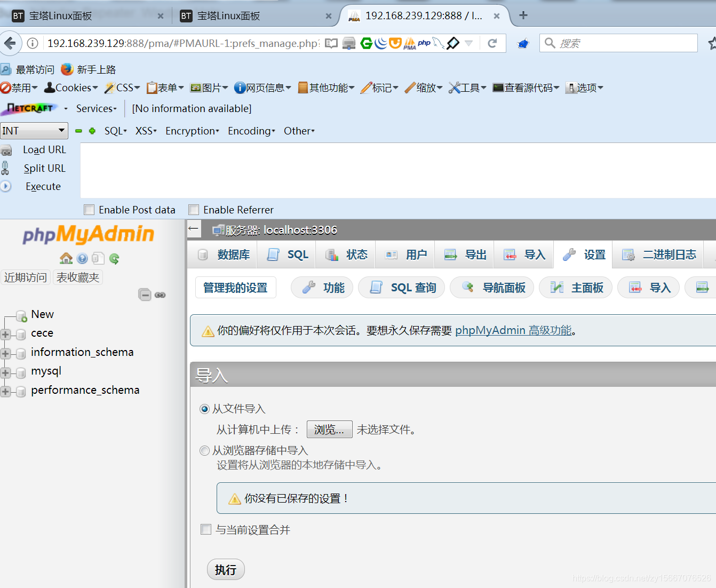Click the green G extension icon
This screenshot has height=588, width=716.
click(x=367, y=43)
